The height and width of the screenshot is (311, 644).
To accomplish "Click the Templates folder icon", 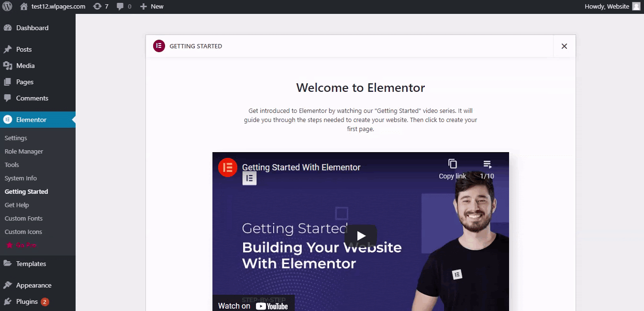I will click(8, 264).
